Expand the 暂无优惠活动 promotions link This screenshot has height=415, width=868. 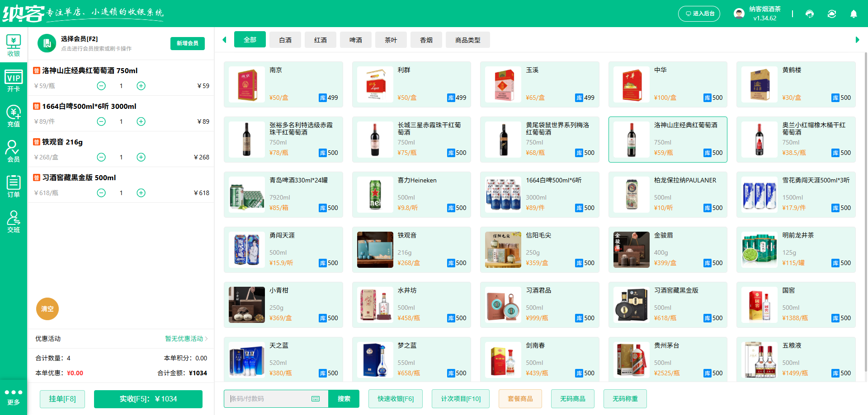click(x=186, y=339)
